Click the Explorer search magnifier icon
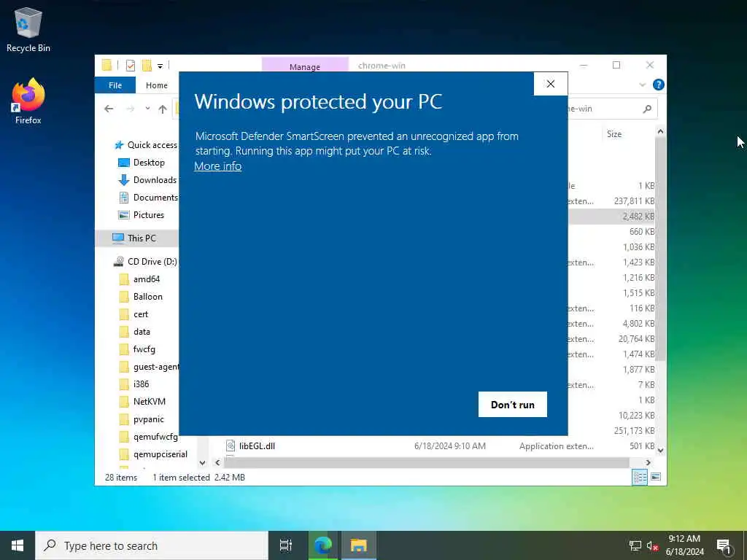This screenshot has width=747, height=560. point(646,109)
